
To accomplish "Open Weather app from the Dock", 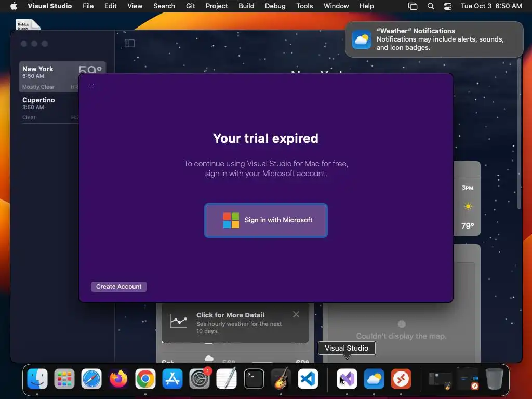I will (374, 379).
